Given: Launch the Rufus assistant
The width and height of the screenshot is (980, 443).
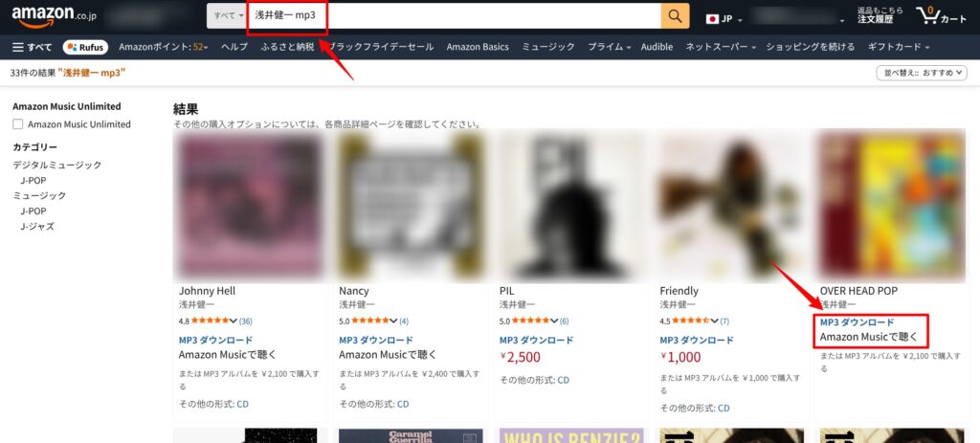Looking at the screenshot, I should [x=85, y=47].
